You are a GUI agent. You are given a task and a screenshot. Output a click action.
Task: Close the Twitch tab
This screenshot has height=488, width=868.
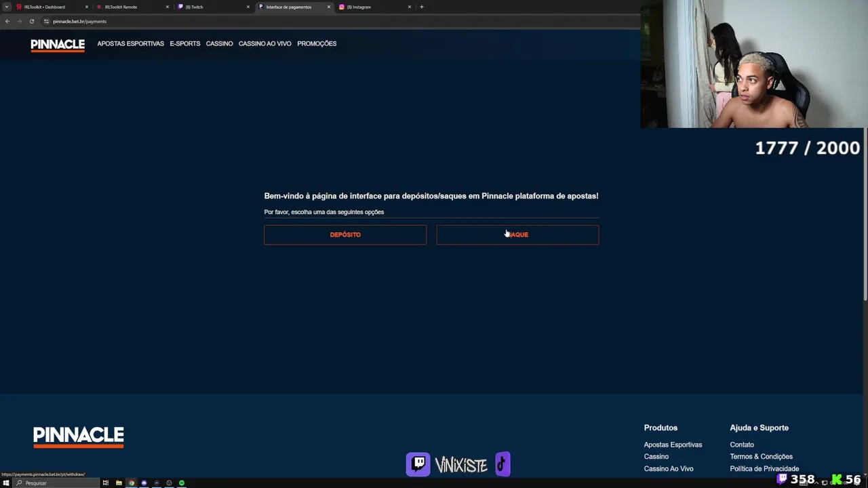248,7
